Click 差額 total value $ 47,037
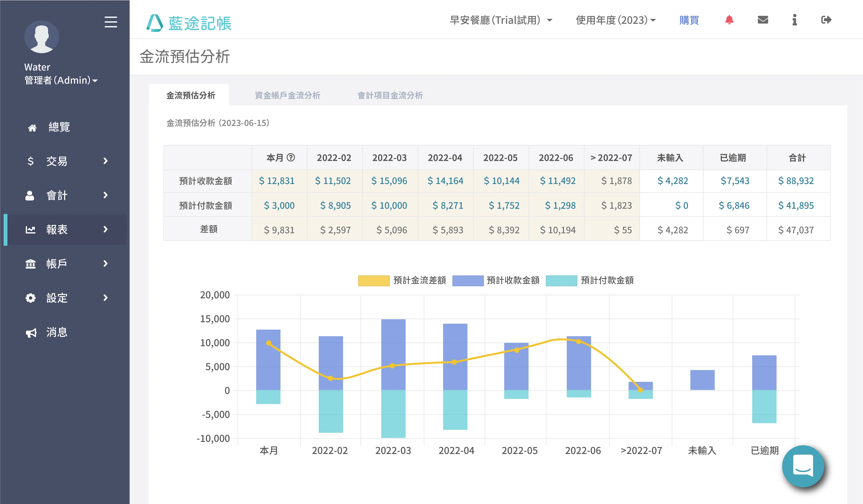Image resolution: width=863 pixels, height=504 pixels. [x=796, y=230]
